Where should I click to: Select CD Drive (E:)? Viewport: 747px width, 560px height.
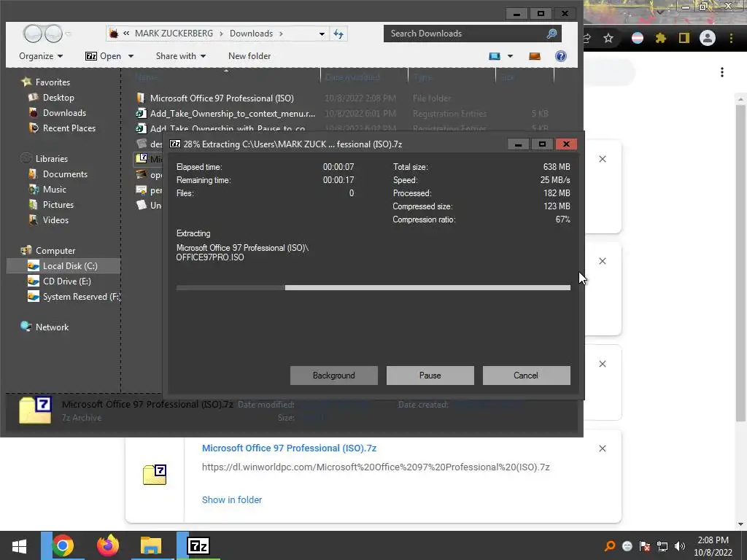[66, 281]
